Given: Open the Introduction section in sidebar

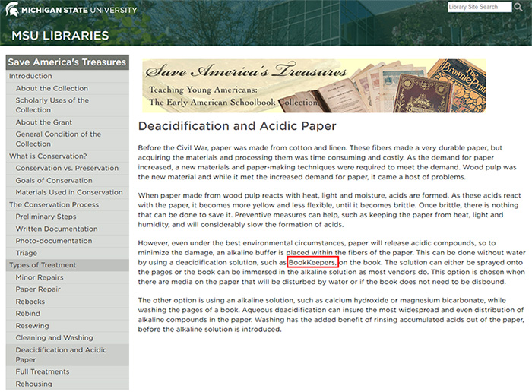Looking at the screenshot, I should [x=32, y=77].
